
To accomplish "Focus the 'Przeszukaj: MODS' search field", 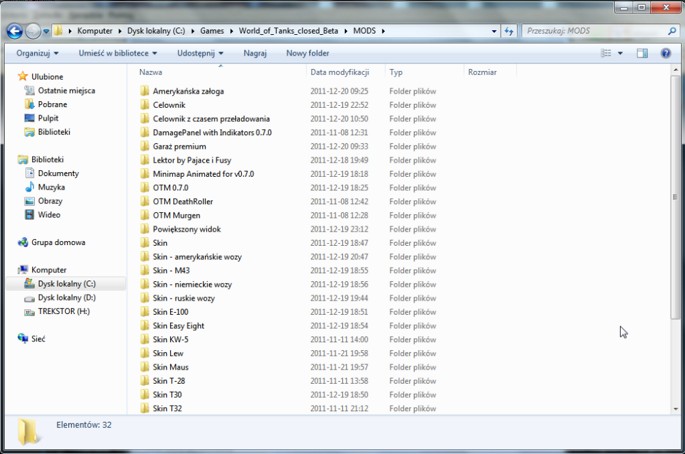I will click(x=595, y=31).
